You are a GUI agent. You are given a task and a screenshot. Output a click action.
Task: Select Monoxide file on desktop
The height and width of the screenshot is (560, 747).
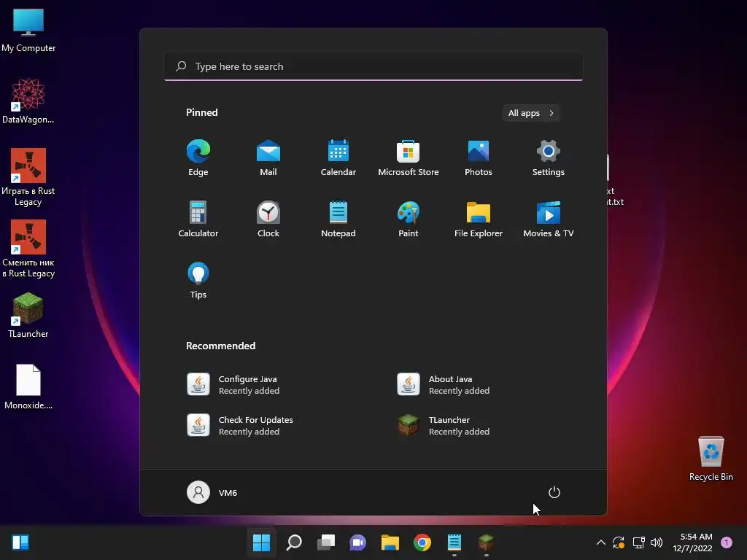28,386
